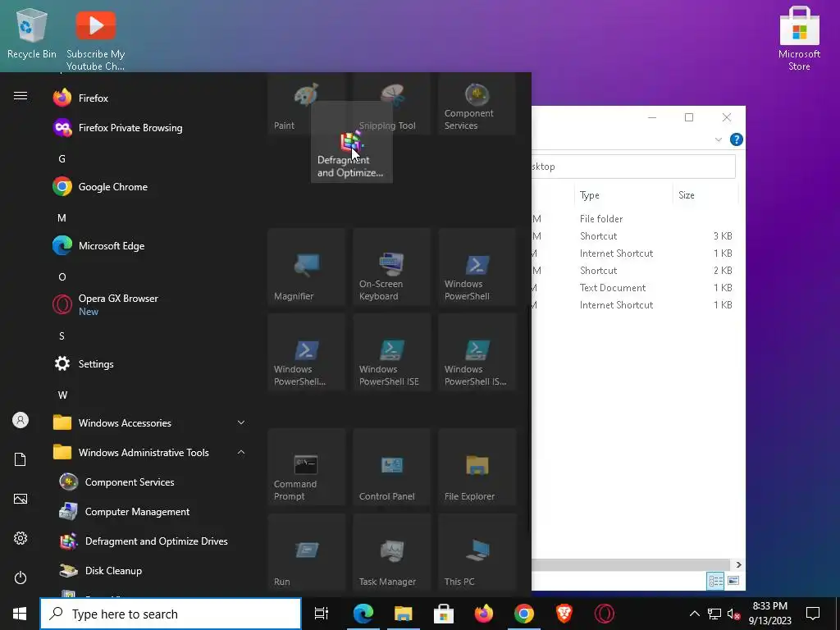Open Brave browser from the taskbar

click(x=564, y=614)
